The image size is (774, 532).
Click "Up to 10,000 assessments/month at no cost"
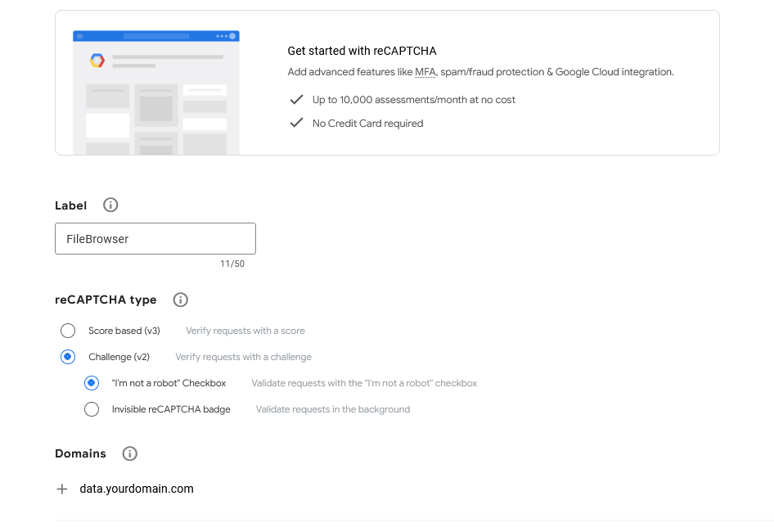click(414, 100)
